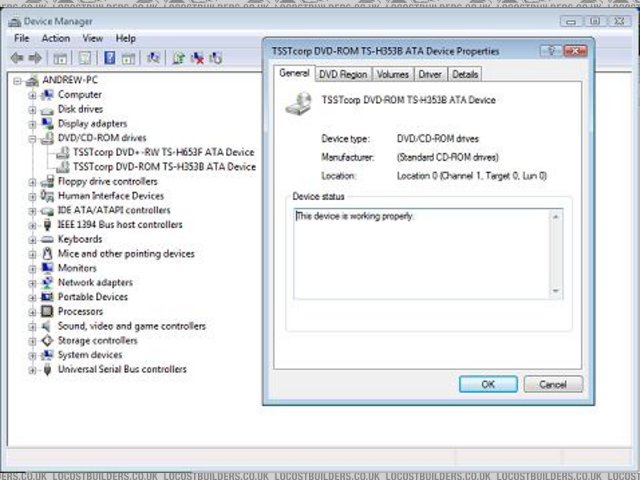The height and width of the screenshot is (480, 640).
Task: Select the Monitors tree label
Action: 77,268
